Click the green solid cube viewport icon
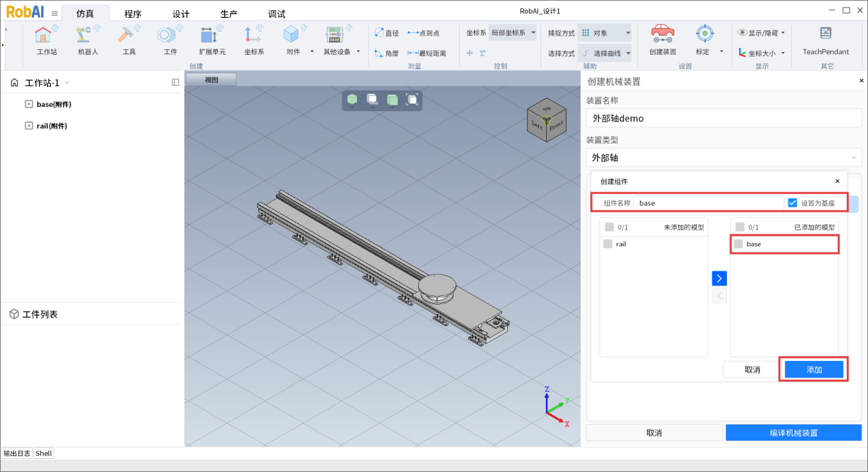 (x=392, y=100)
